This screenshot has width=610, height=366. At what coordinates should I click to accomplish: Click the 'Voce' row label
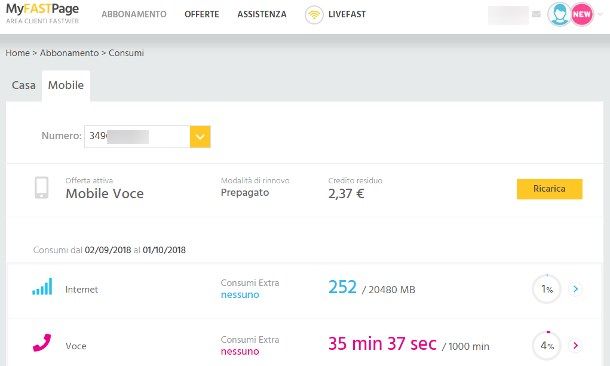pyautogui.click(x=76, y=346)
